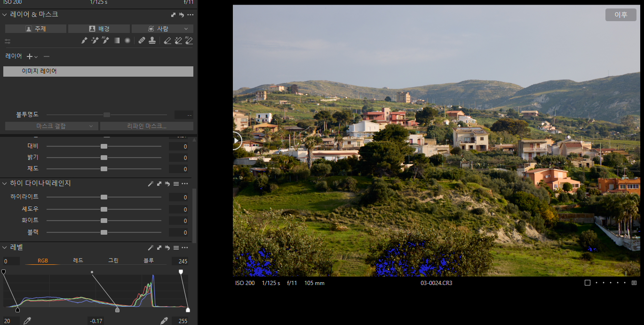Select the plain mask eraser tool
Viewport: 644px width, 325px height.
tap(167, 41)
